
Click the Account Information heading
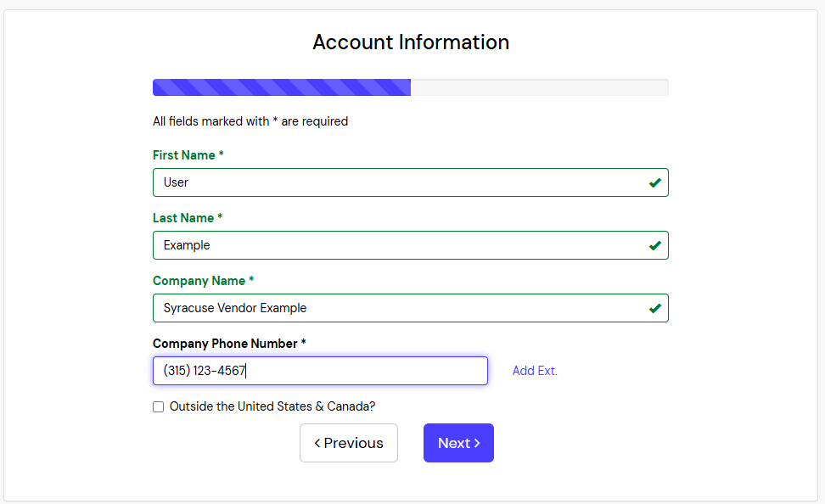tap(411, 42)
